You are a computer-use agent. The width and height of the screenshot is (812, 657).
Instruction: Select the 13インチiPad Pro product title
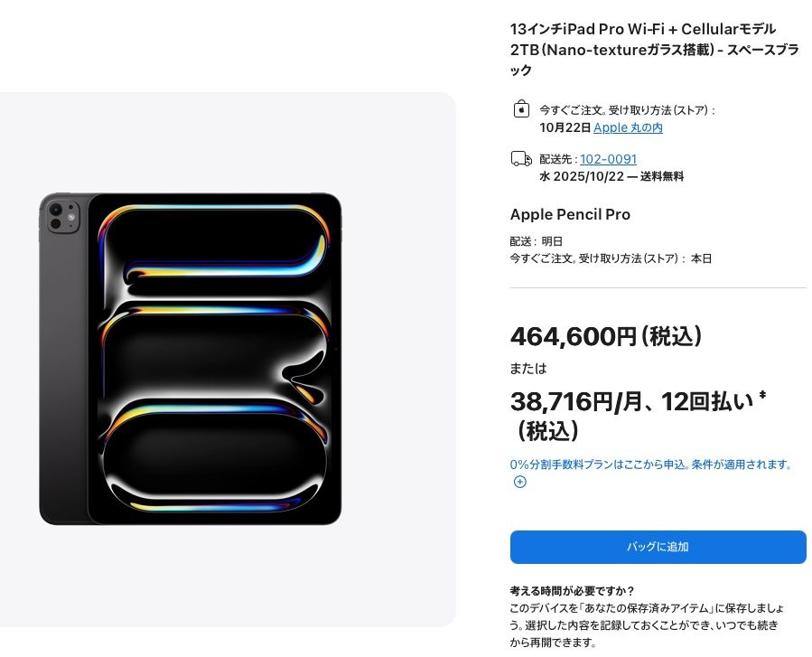click(654, 50)
